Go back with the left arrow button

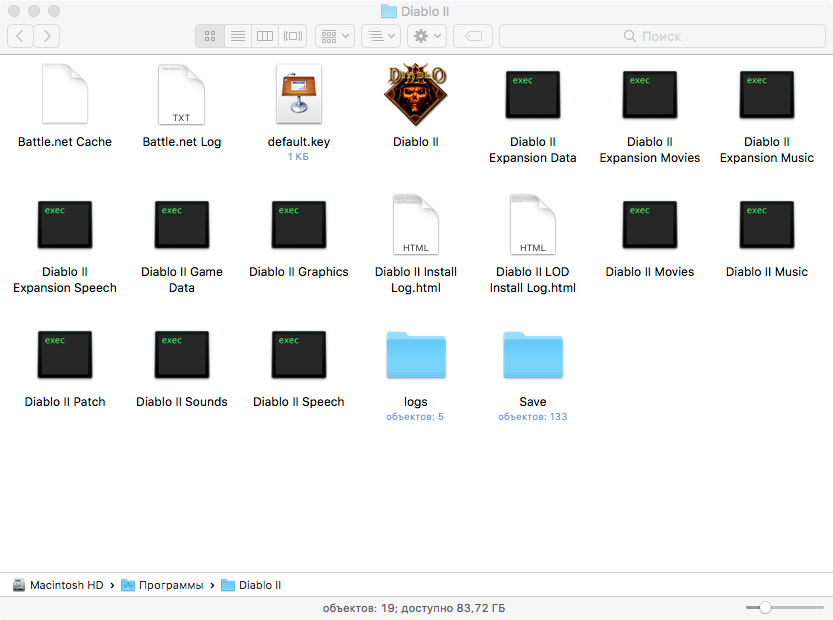click(x=20, y=36)
